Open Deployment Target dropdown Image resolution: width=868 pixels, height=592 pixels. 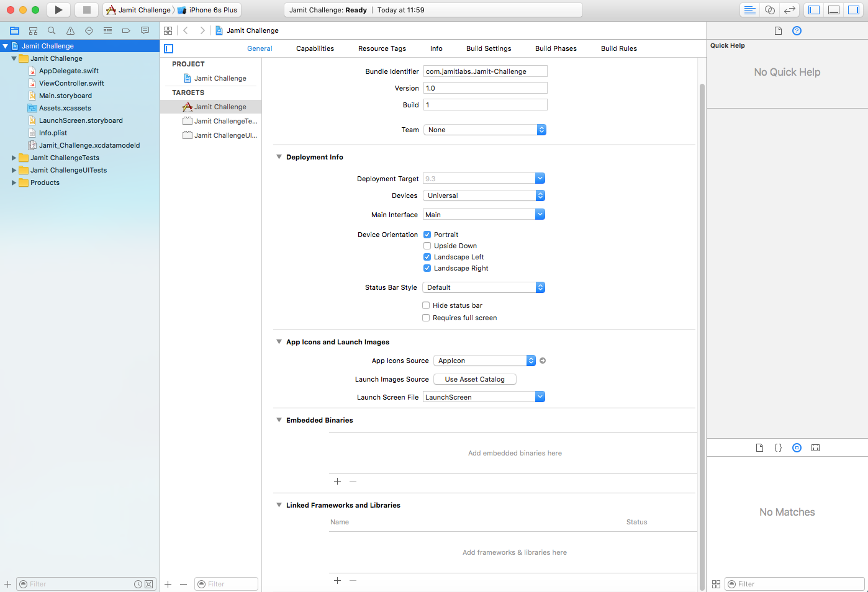(540, 178)
